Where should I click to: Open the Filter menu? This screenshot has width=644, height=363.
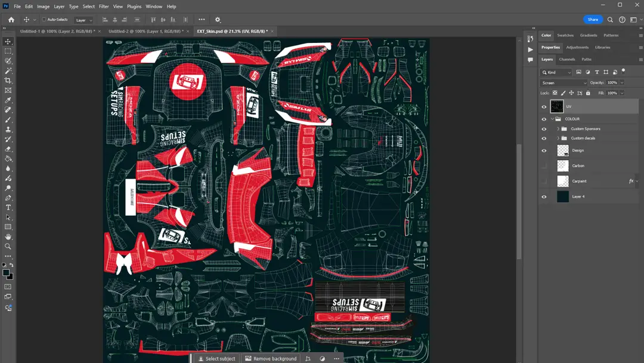pos(104,6)
